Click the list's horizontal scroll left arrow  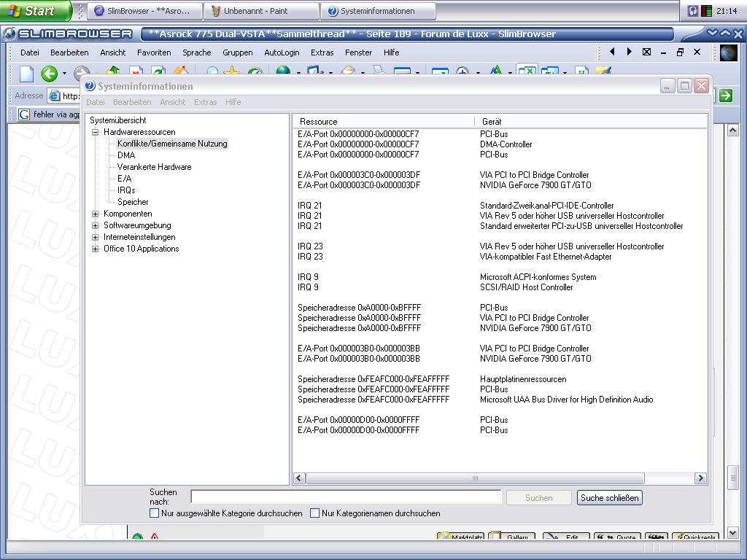pos(299,478)
